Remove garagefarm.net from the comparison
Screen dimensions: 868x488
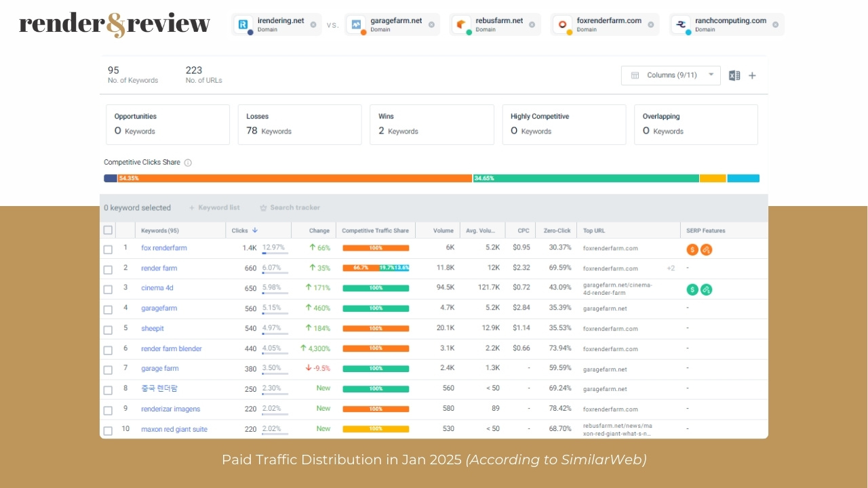(431, 24)
